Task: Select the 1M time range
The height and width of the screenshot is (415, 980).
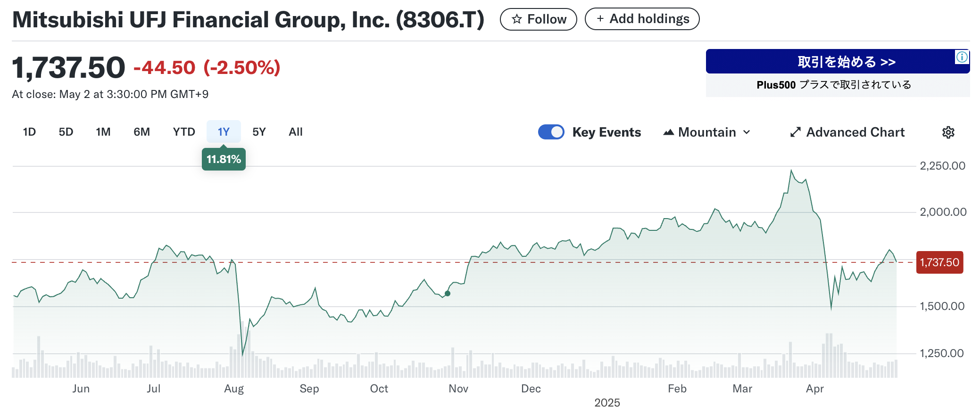Action: (x=103, y=132)
